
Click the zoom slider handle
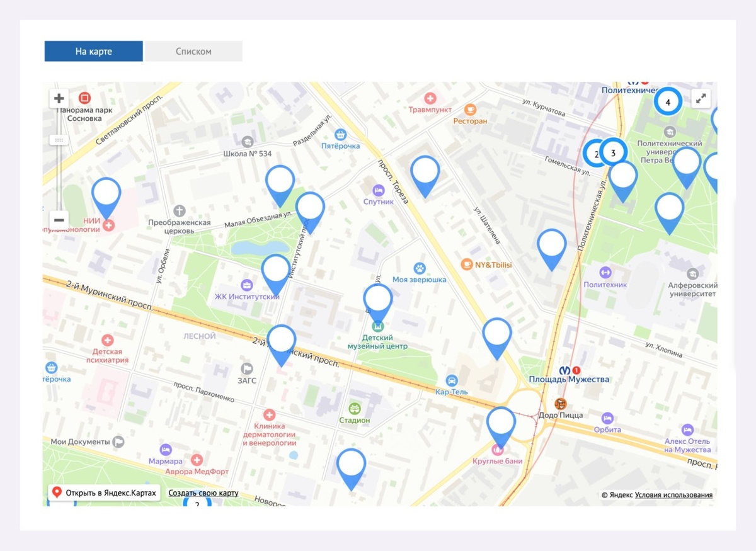coord(59,140)
